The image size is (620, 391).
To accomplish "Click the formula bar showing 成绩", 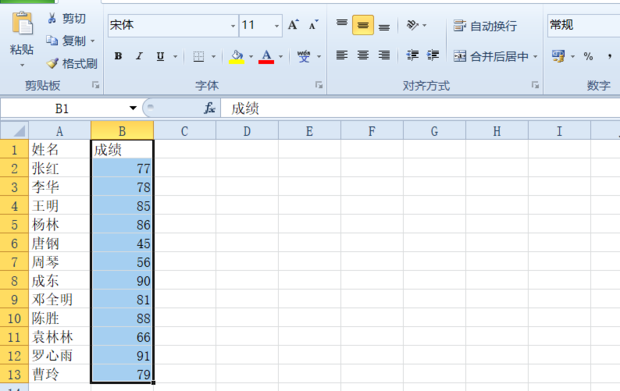I will coord(420,108).
